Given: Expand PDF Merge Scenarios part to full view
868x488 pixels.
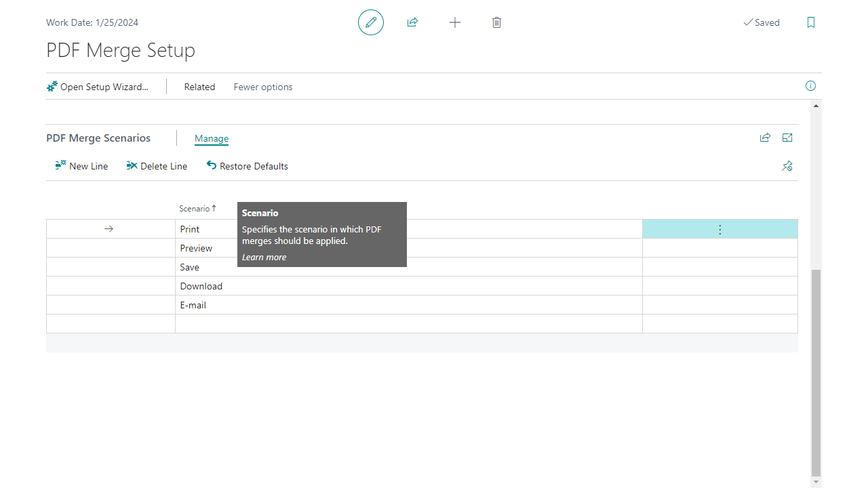Looking at the screenshot, I should tap(787, 138).
